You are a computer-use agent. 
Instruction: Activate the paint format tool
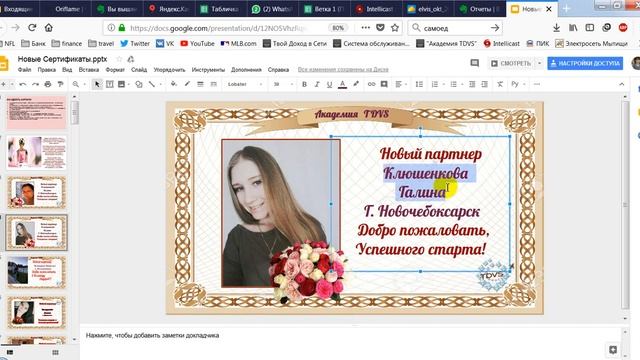[x=60, y=84]
